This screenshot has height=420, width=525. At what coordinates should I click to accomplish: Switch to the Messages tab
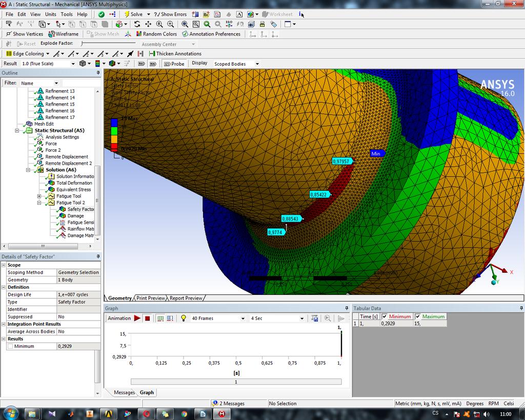tap(124, 392)
